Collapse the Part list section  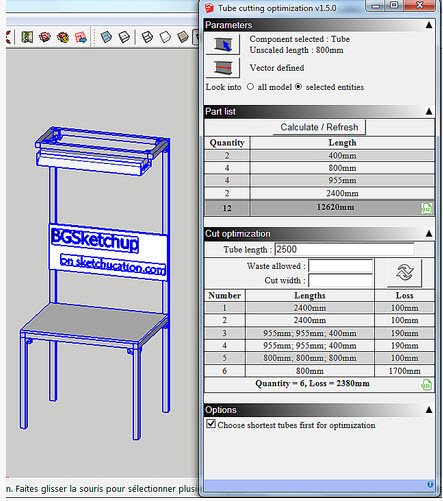click(x=429, y=112)
